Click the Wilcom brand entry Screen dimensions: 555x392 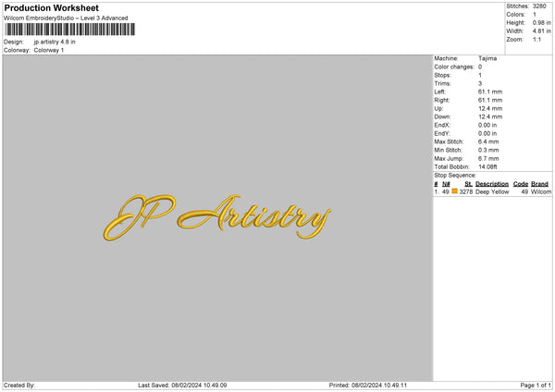[x=541, y=191]
